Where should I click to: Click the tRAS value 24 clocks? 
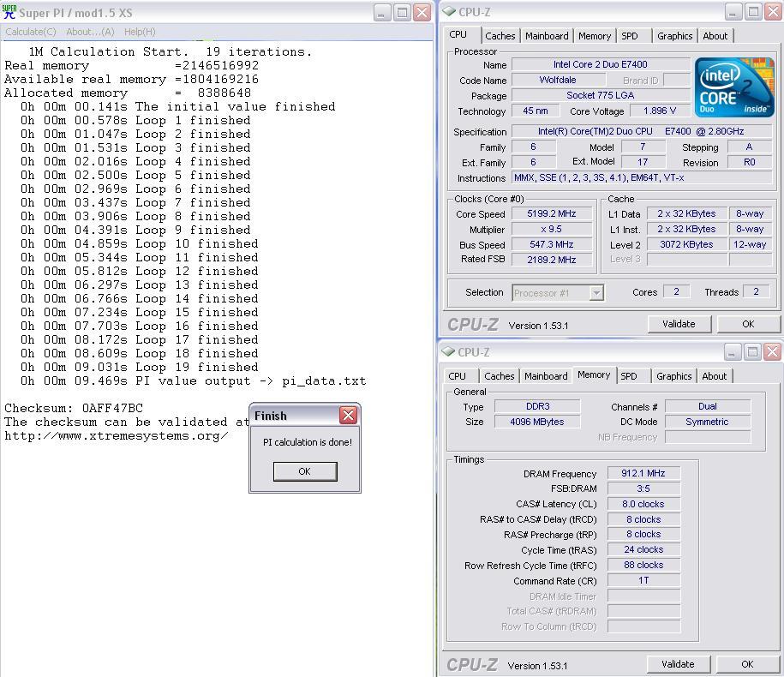643,549
